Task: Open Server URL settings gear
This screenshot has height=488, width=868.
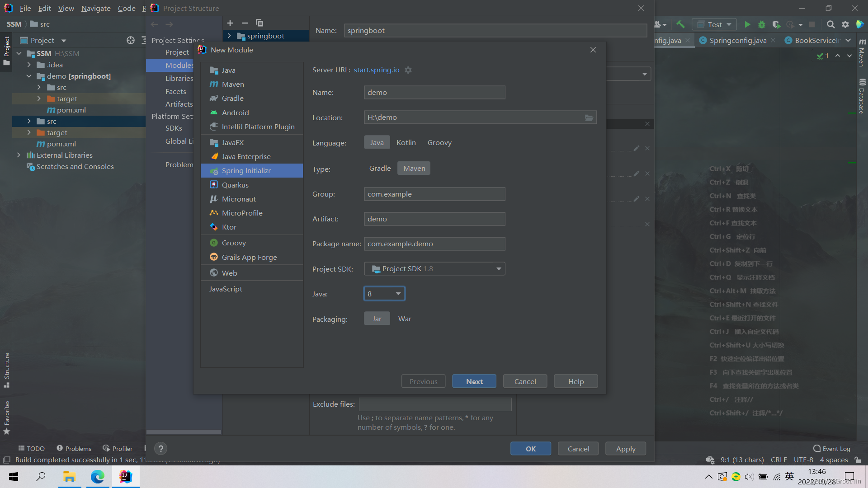Action: point(408,70)
